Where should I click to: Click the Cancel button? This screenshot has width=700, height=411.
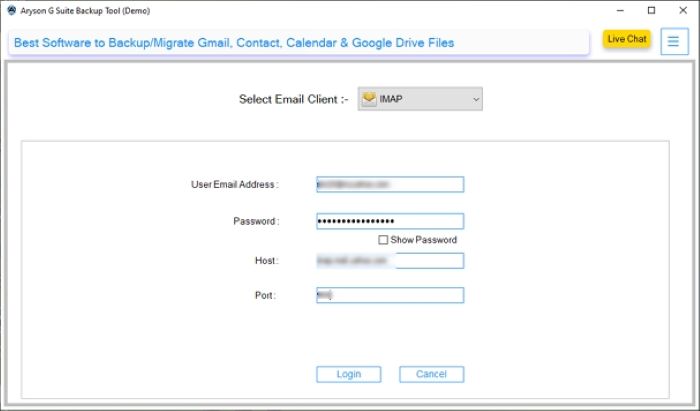click(x=432, y=374)
